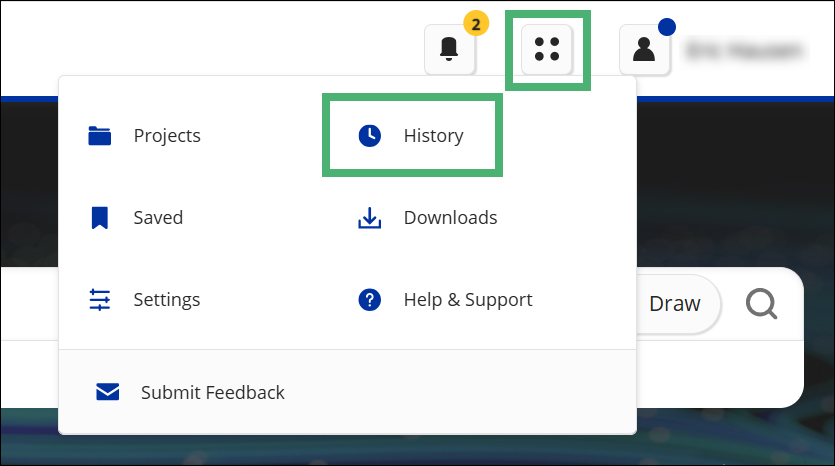Open the notifications bell
835x466 pixels.
[x=449, y=49]
